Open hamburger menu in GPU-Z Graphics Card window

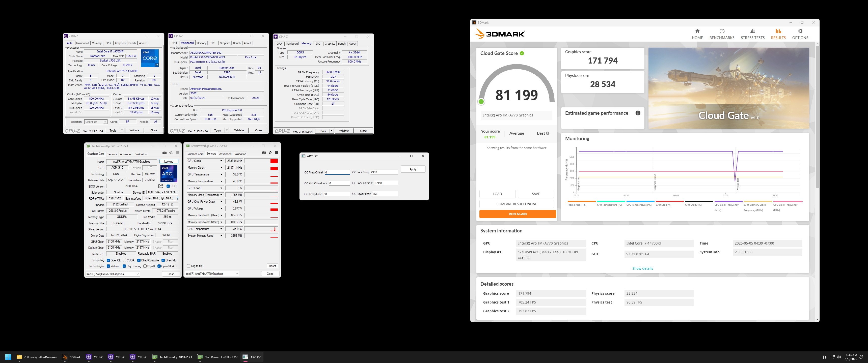coord(177,153)
